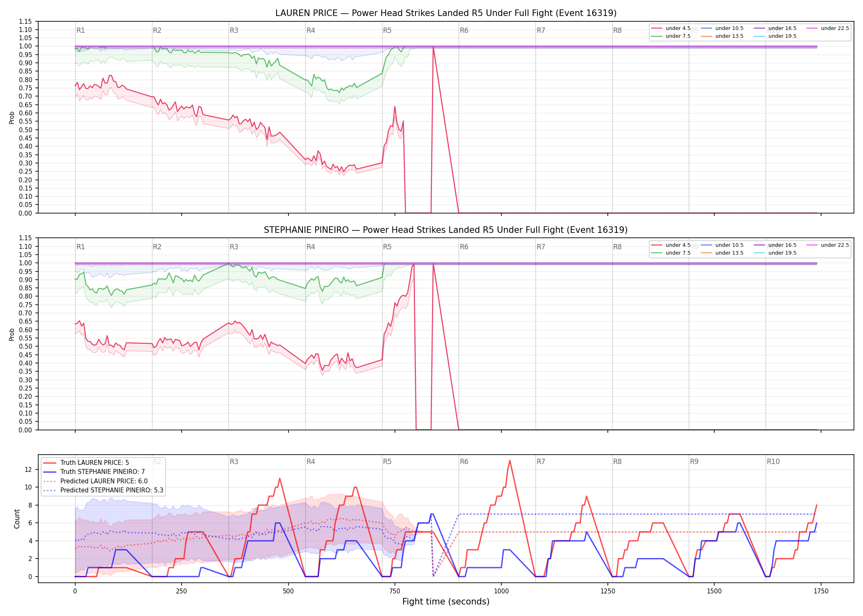Click the R8 round marker in the top chart

point(617,30)
